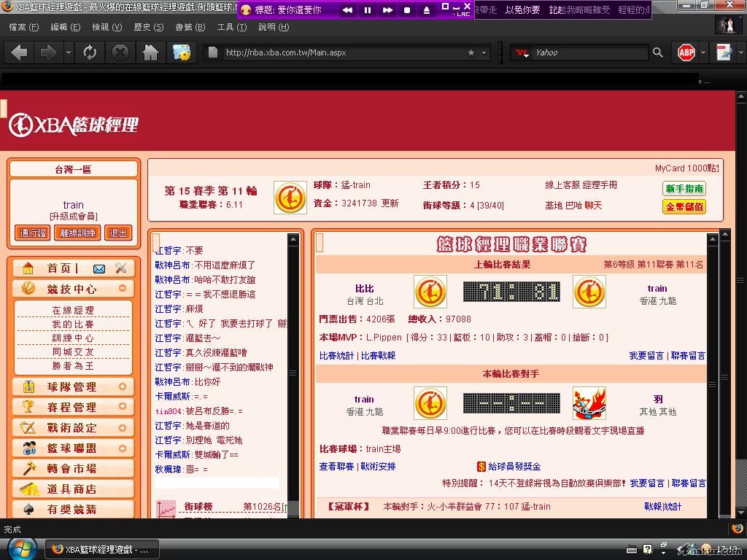Click the browser reload button
Viewport: 747px width, 560px height.
pyautogui.click(x=90, y=52)
